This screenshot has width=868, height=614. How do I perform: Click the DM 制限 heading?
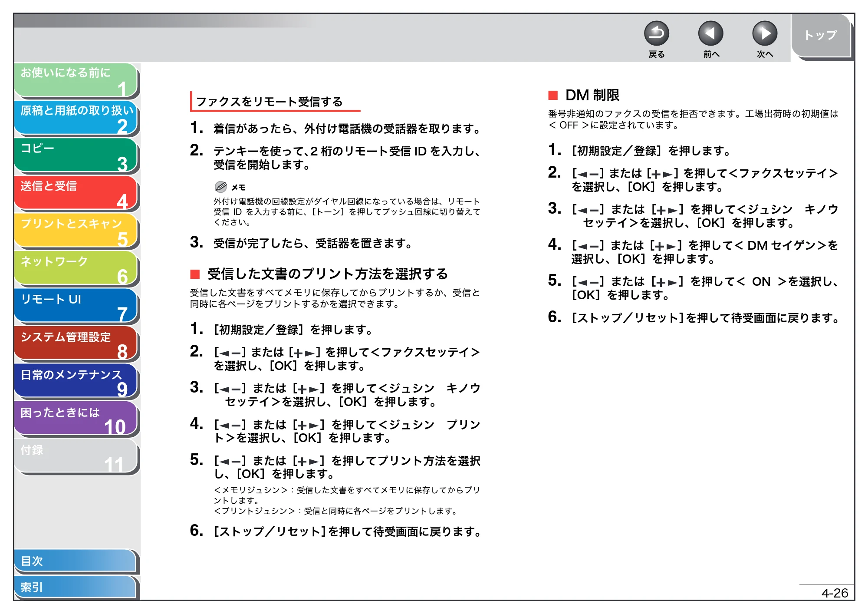point(592,95)
